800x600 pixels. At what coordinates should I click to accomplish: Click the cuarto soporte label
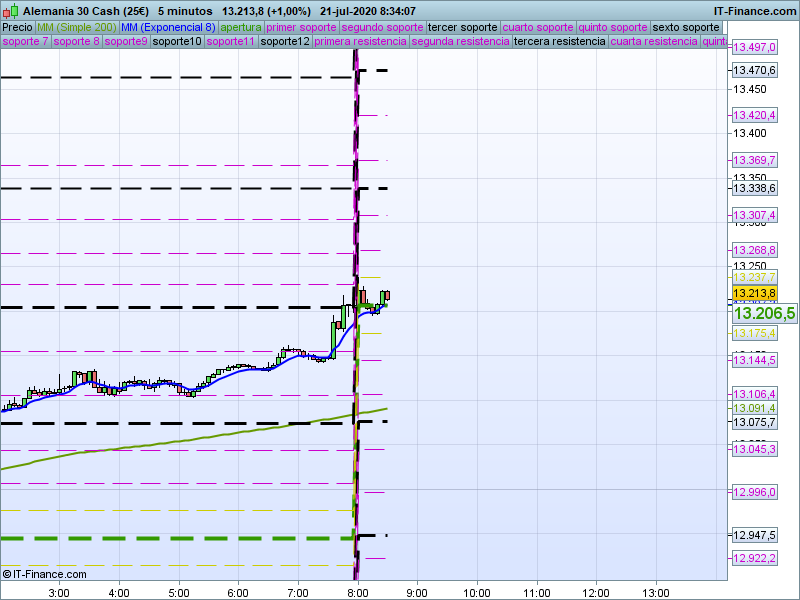(538, 27)
